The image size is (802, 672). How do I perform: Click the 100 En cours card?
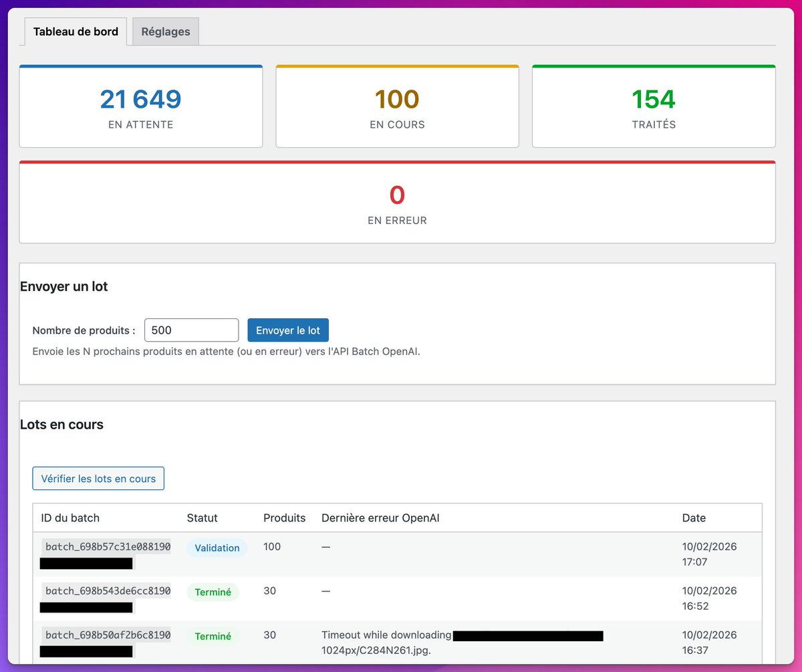(397, 106)
